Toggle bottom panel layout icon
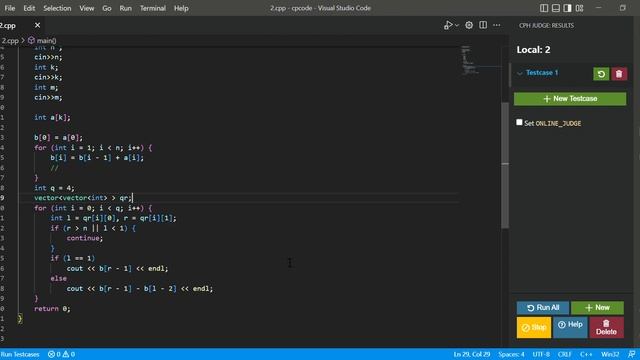Screen dimensions: 640x360 click(x=556, y=8)
